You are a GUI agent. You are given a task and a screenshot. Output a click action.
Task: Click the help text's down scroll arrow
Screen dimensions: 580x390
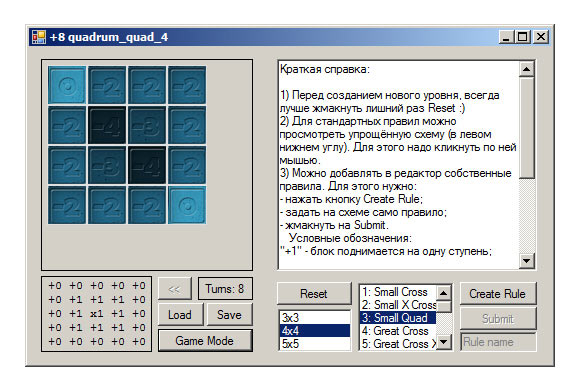526,261
